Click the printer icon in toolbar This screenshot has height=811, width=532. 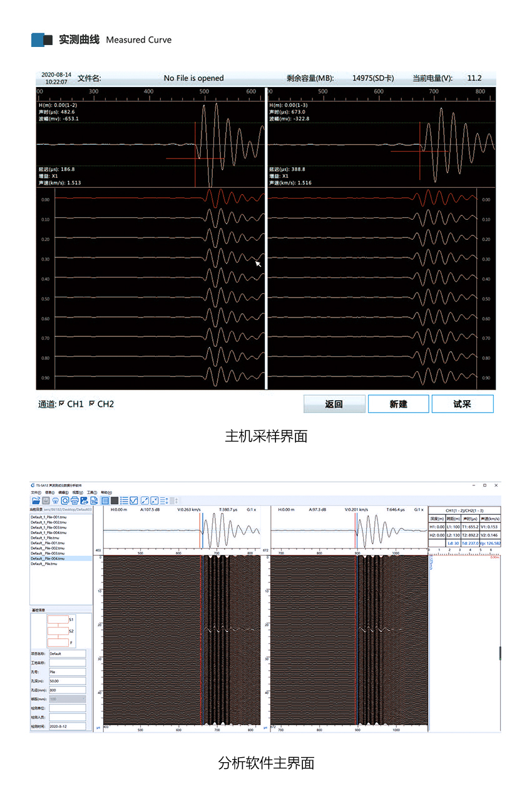tap(74, 500)
